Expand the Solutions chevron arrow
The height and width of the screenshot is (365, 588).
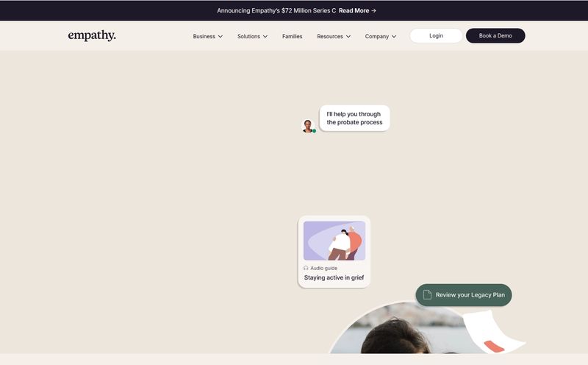(x=265, y=36)
